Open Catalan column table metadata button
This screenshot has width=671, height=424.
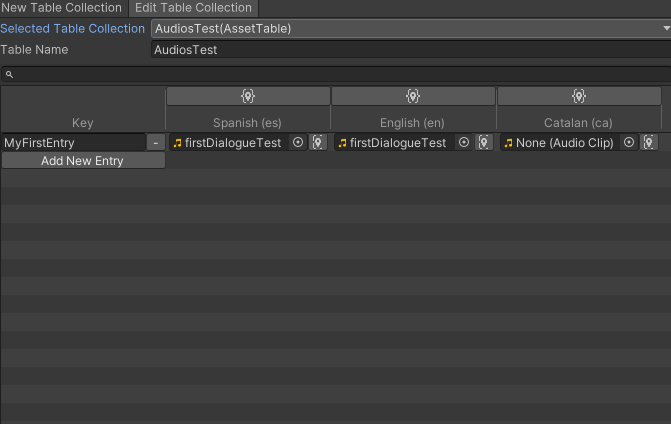(578, 96)
